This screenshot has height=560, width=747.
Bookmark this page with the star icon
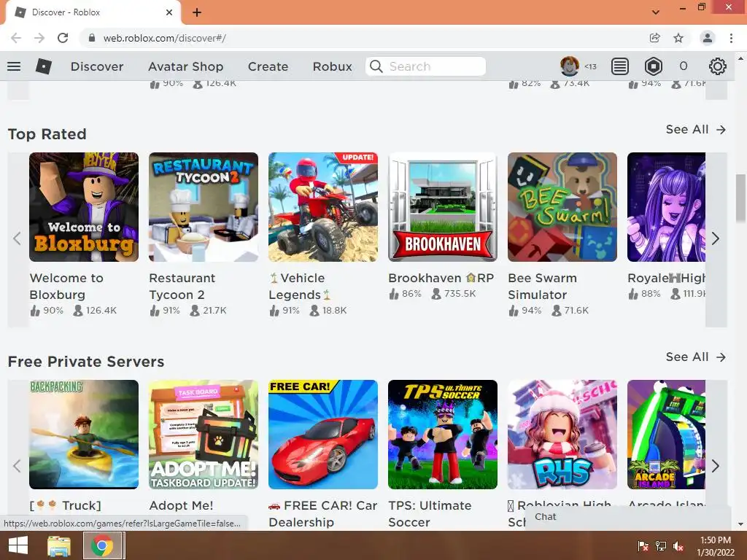[678, 38]
